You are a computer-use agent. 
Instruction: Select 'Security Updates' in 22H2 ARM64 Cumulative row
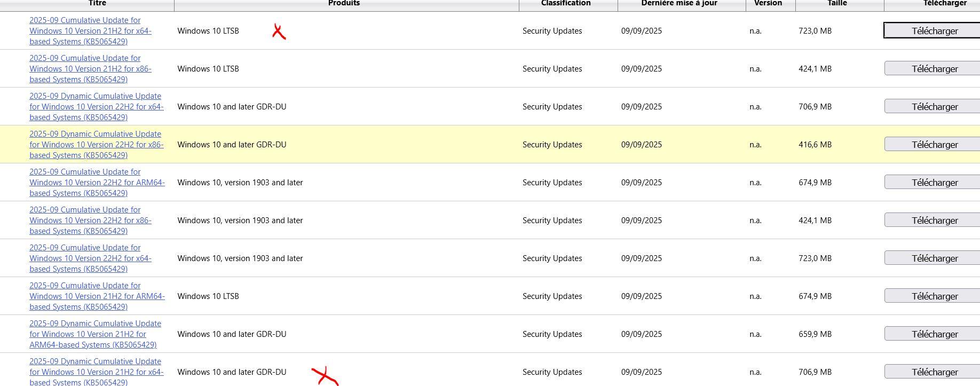[552, 183]
